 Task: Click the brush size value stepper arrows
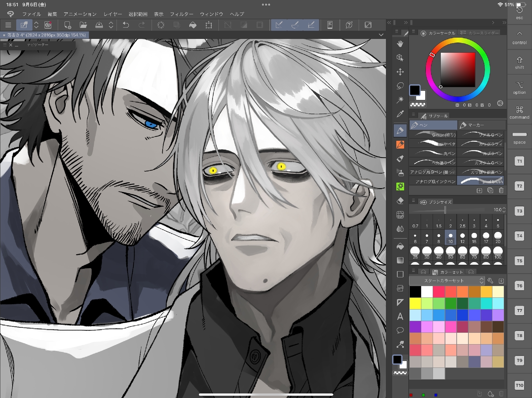click(504, 210)
